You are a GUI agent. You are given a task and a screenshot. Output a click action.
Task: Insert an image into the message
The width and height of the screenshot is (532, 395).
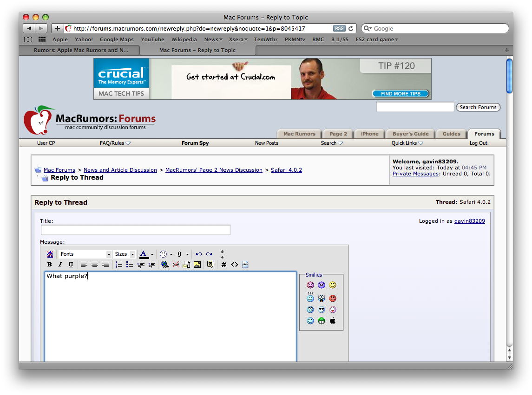click(197, 265)
